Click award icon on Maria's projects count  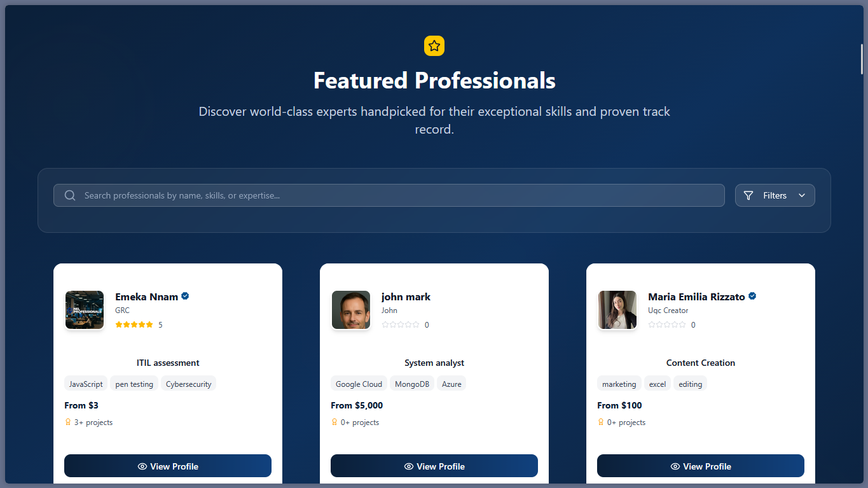click(x=601, y=422)
